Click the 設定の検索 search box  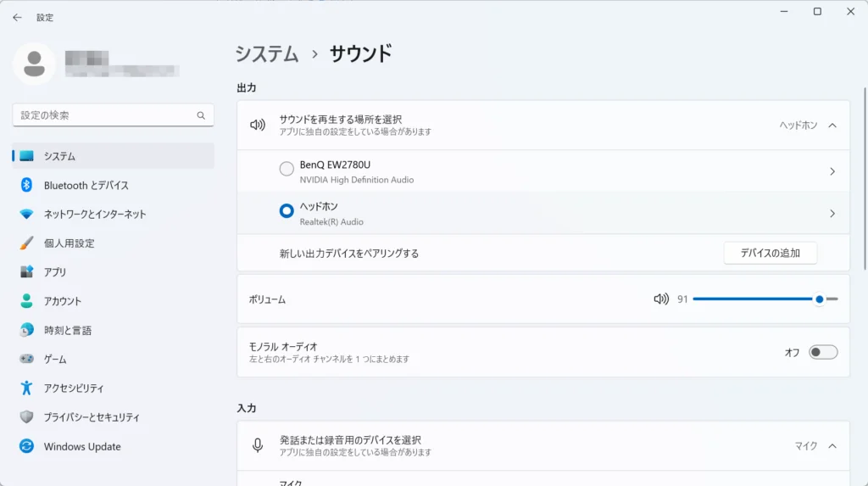[x=106, y=115]
